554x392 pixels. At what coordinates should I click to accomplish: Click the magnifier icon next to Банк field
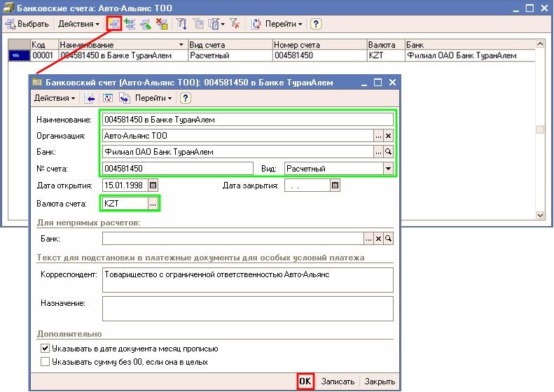(x=389, y=152)
